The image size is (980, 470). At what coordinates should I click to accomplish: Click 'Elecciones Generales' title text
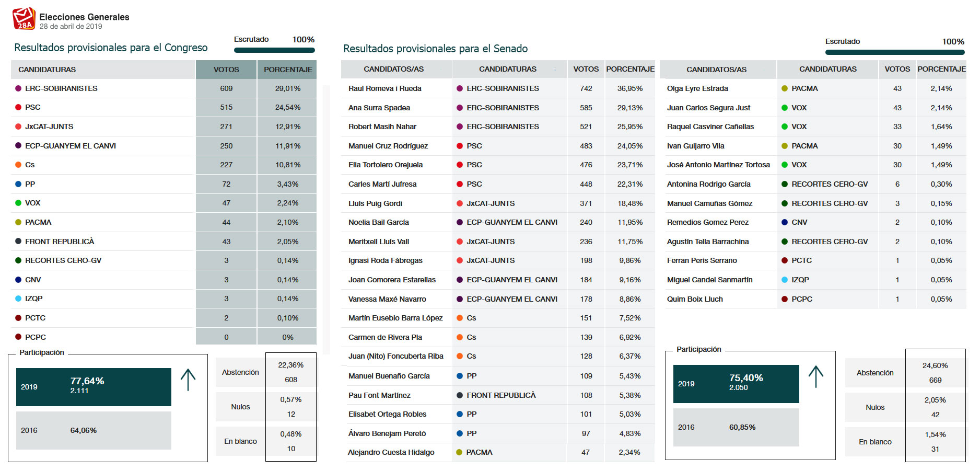84,17
